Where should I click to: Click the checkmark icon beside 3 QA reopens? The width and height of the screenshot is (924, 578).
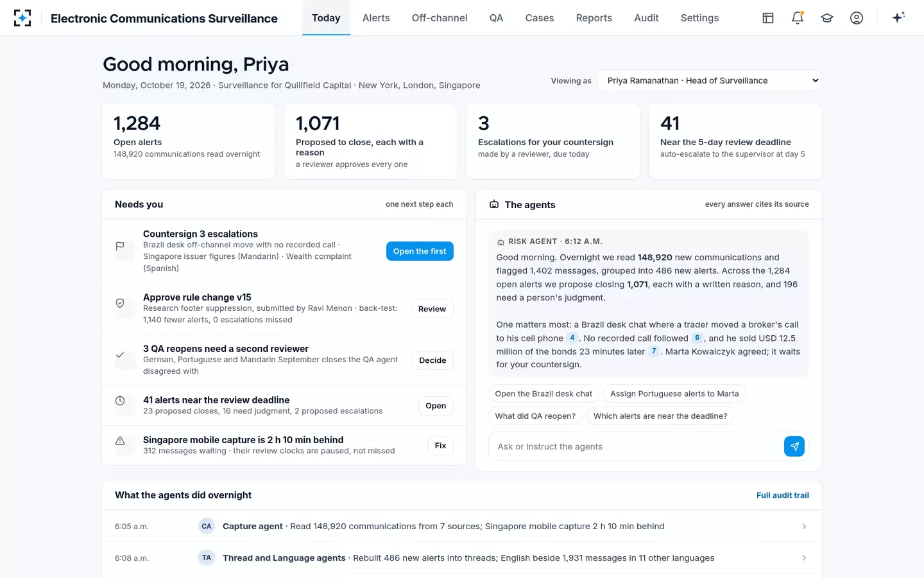point(120,355)
